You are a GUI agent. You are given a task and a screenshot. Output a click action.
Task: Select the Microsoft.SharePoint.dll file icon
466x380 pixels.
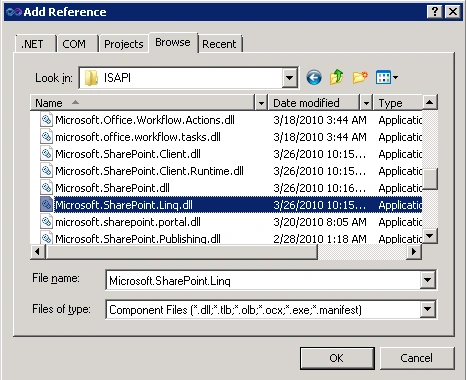[46, 188]
